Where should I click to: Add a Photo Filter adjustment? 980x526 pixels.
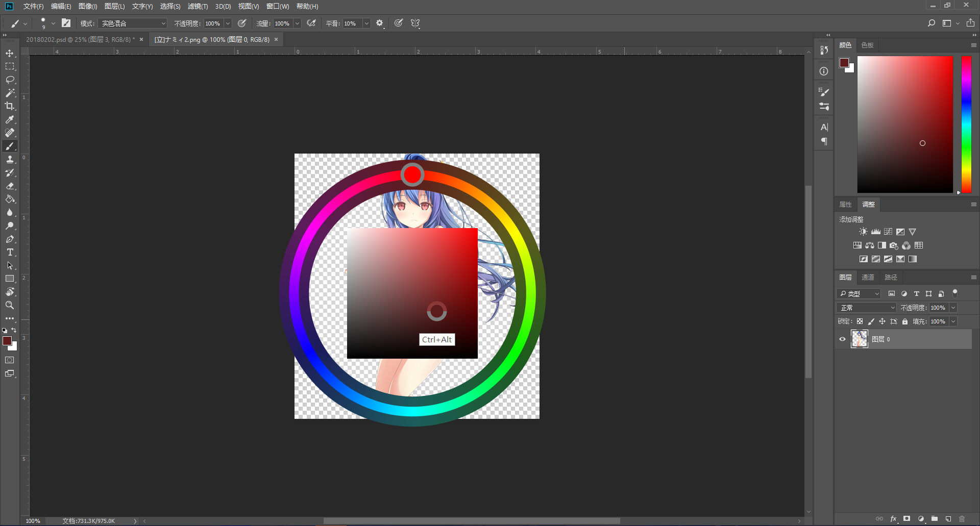[894, 245]
